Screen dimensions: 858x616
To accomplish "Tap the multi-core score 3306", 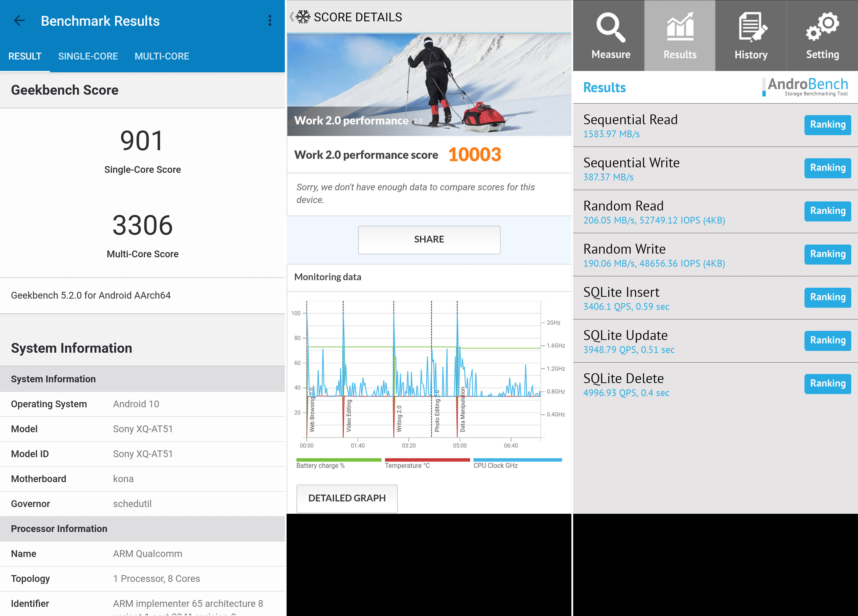I will coord(142,226).
